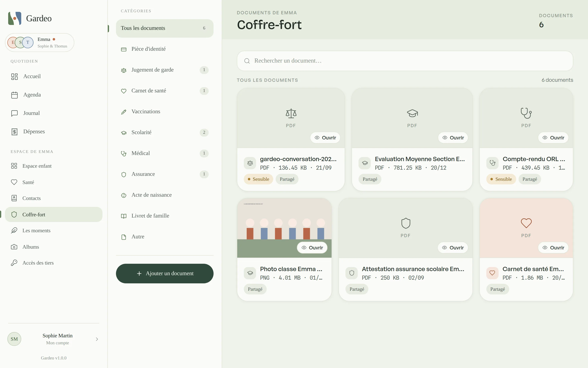Click heart icon beside Carnet de santé Em... document
This screenshot has height=368, width=588.
point(492,273)
